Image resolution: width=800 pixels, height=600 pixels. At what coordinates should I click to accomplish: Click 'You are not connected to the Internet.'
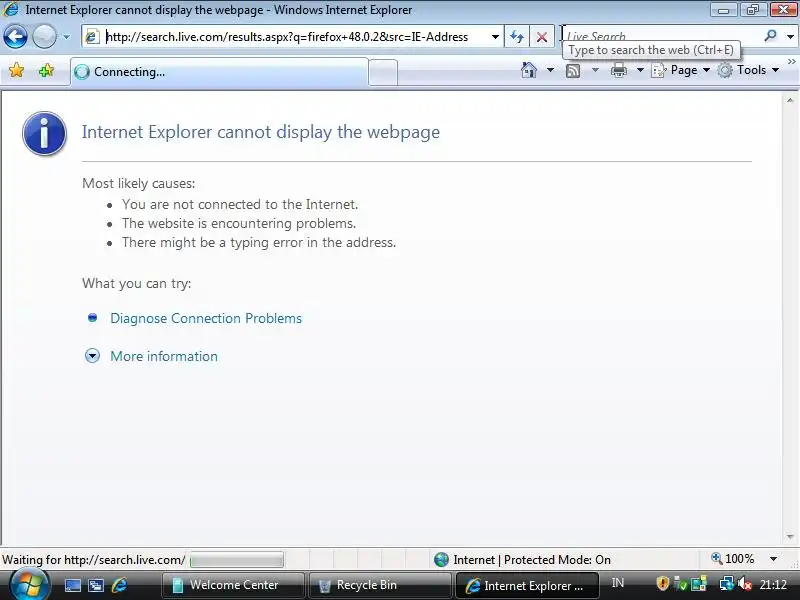pyautogui.click(x=240, y=204)
